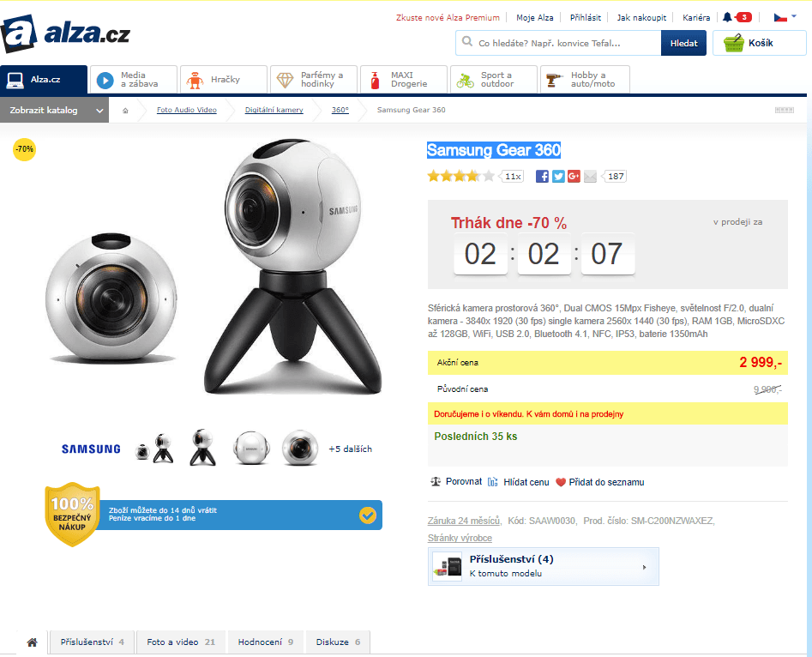Screen dimensions: 812x657
Task: Switch to Hodnocení 9 tab
Action: click(266, 642)
